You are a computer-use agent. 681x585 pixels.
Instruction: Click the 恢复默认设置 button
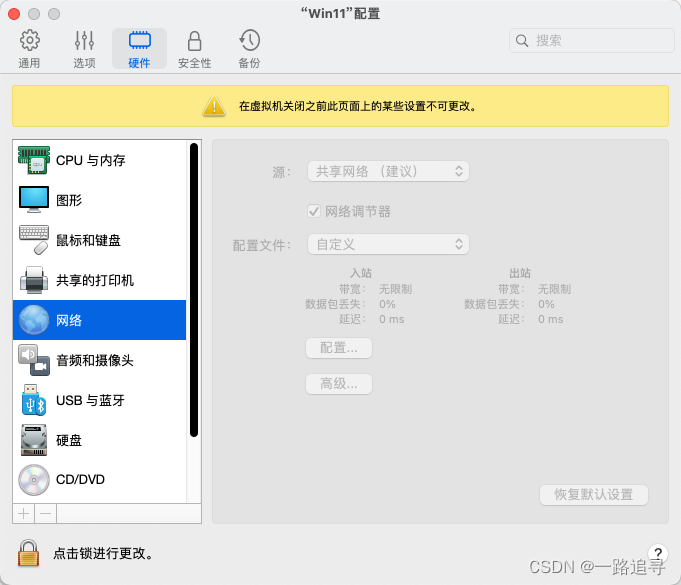594,495
